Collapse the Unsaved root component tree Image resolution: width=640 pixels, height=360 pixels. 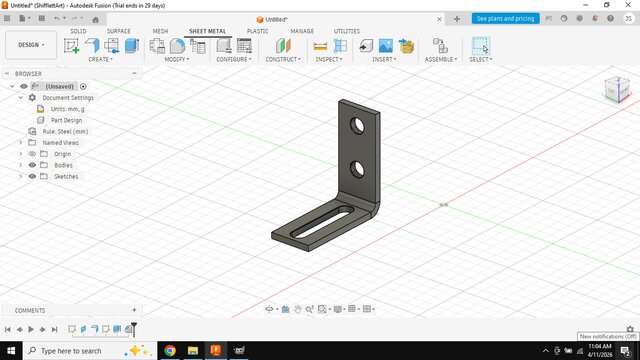[12, 87]
